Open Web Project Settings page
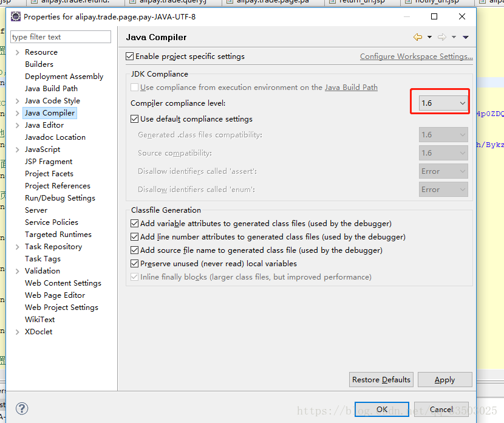 tap(62, 307)
